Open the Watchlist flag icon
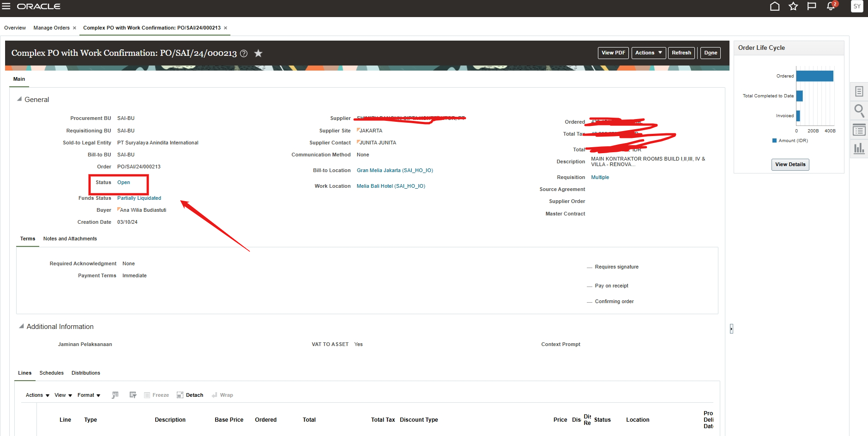 812,6
